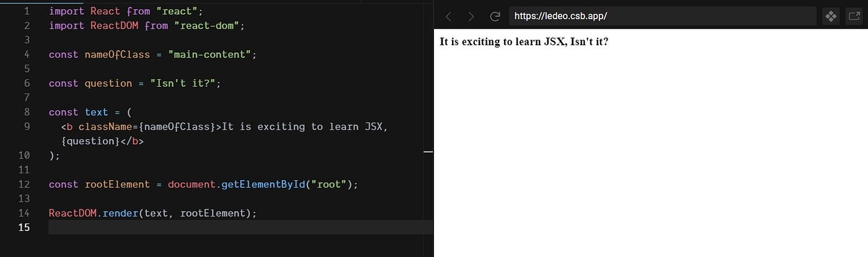This screenshot has width=868, height=257.
Task: Click line number 15 in the gutter
Action: tap(24, 227)
